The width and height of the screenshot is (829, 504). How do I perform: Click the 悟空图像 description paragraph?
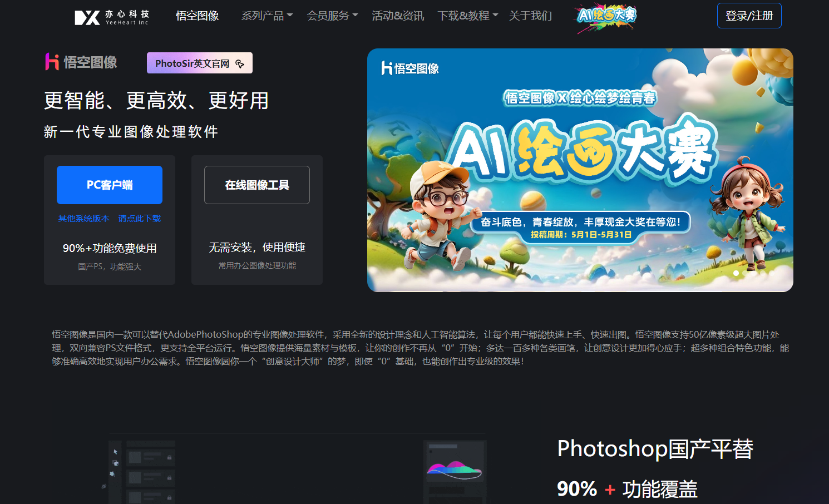point(421,348)
